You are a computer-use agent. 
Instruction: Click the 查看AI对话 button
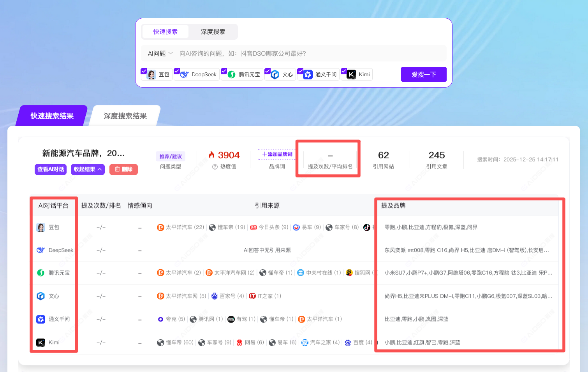pyautogui.click(x=51, y=169)
